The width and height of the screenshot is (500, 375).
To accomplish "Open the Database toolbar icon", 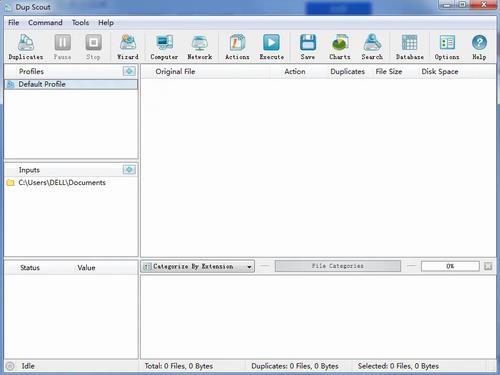I will point(410,47).
